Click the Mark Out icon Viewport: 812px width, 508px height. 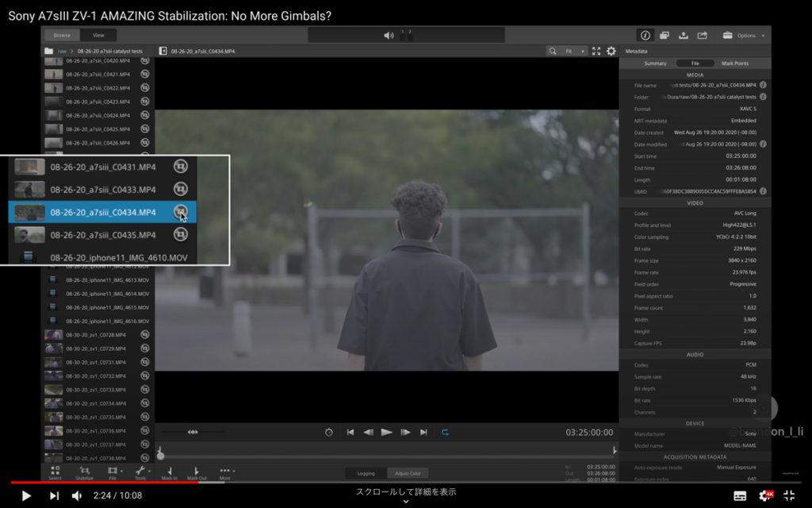coord(196,472)
